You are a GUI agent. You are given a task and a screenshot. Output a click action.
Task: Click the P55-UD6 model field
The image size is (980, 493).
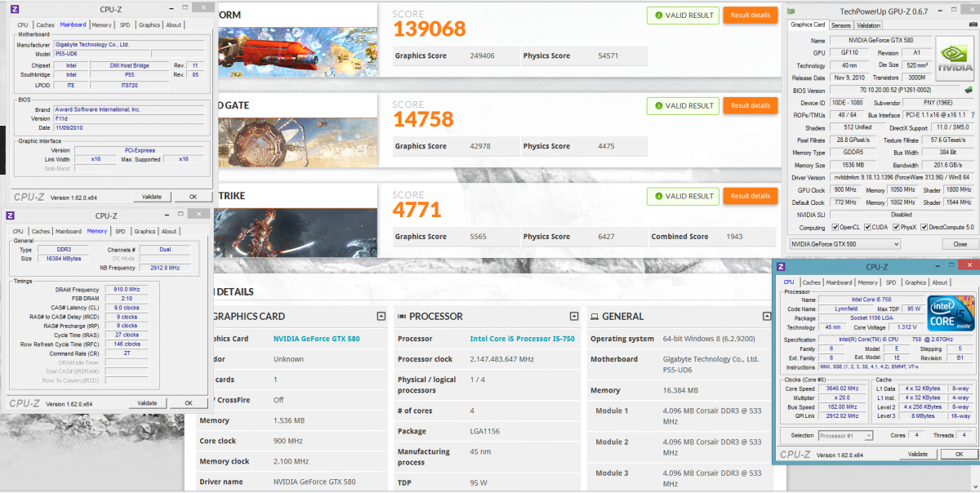coord(102,54)
